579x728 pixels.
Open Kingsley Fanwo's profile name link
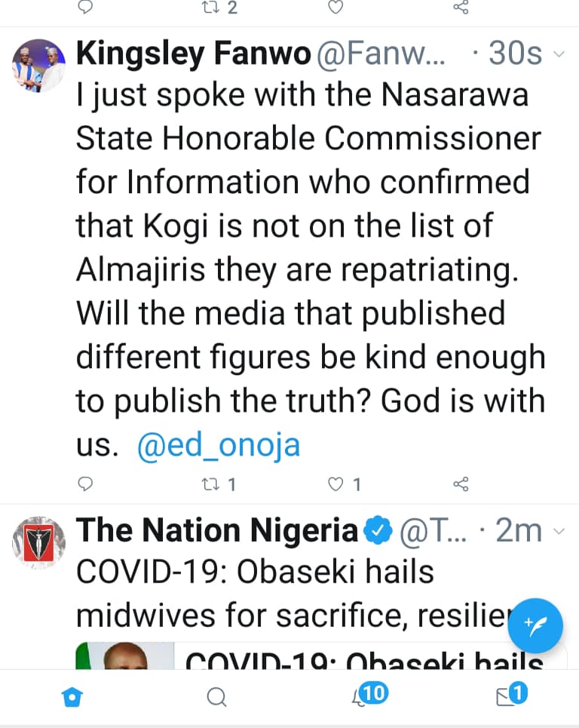194,53
